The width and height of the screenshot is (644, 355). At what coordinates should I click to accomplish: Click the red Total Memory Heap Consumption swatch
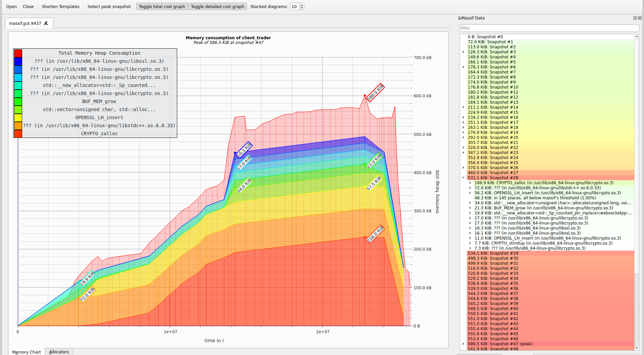[18, 53]
